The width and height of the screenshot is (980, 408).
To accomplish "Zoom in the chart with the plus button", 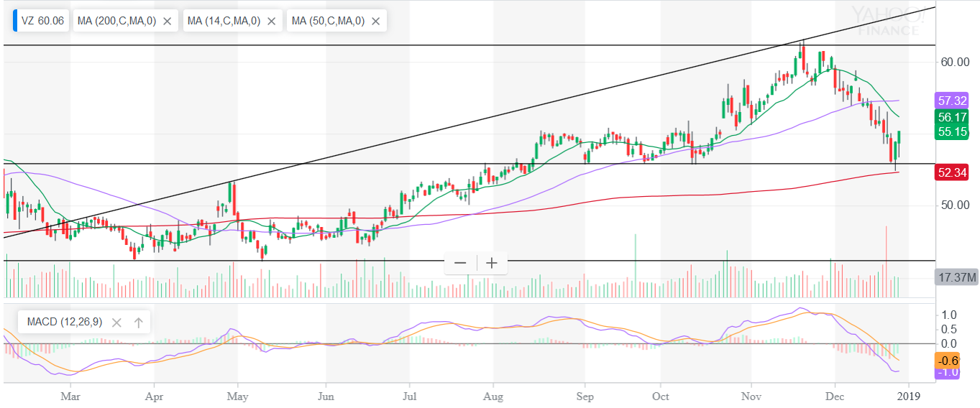I will [492, 263].
